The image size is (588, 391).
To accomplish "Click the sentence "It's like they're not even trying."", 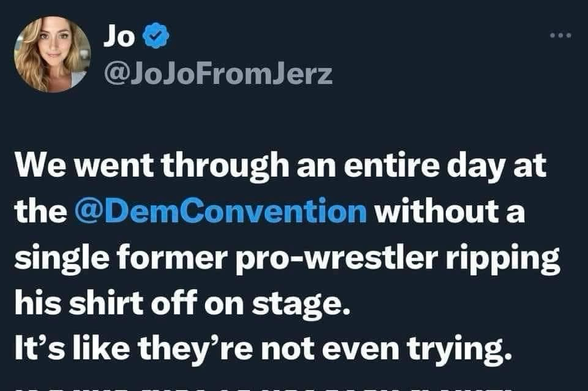I will pyautogui.click(x=263, y=349).
